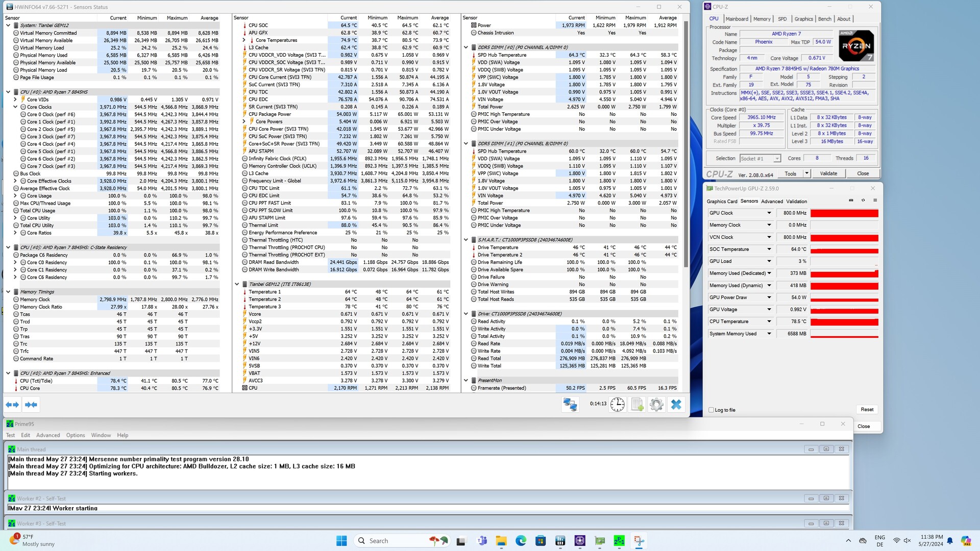Click HWiNFO start logging sheet icon
980x551 pixels.
tap(637, 405)
